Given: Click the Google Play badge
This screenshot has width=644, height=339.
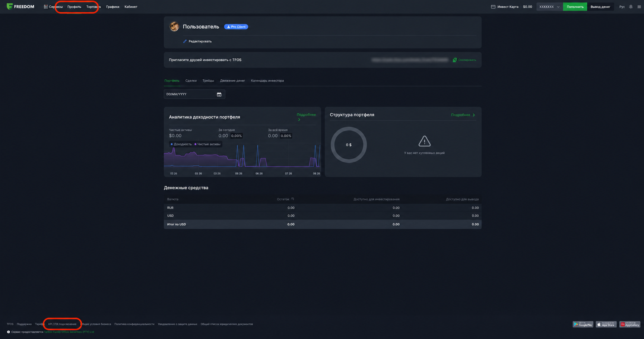Looking at the screenshot, I should click(583, 324).
